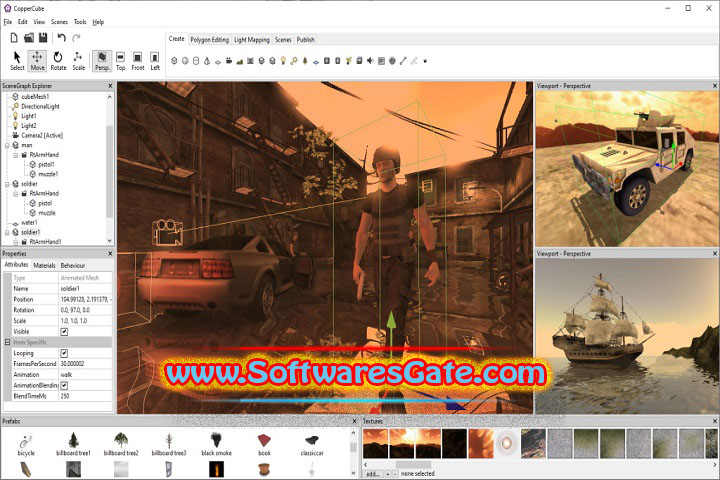Switch viewport to Front view

point(137,61)
